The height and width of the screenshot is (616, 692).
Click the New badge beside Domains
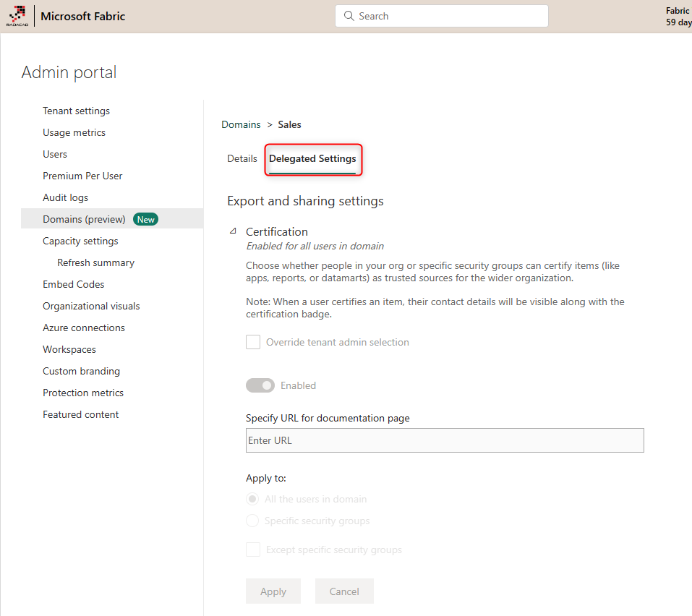coord(146,219)
